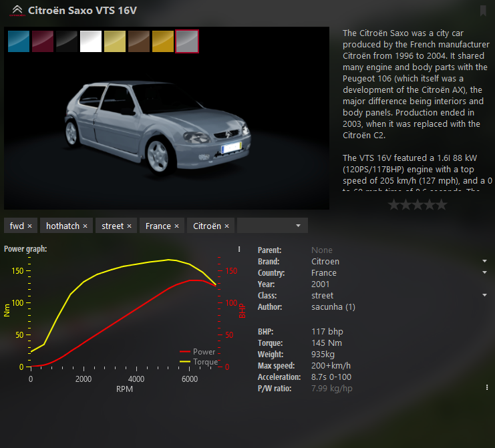Expand the Brand dropdown arrow

[x=484, y=261]
